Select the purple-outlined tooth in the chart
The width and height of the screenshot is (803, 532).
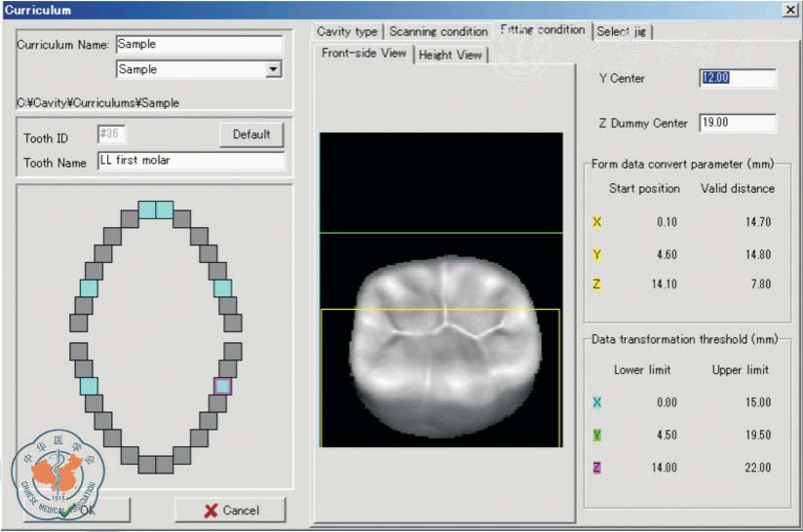point(223,386)
